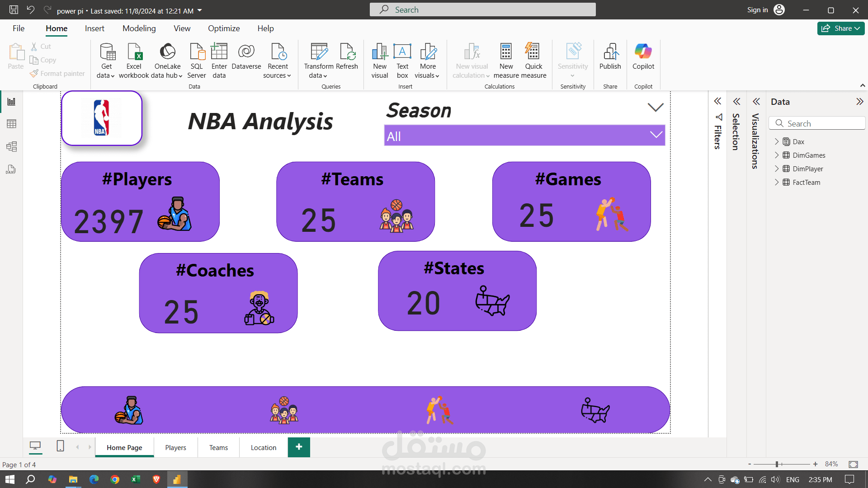Add a new report page

tap(299, 447)
